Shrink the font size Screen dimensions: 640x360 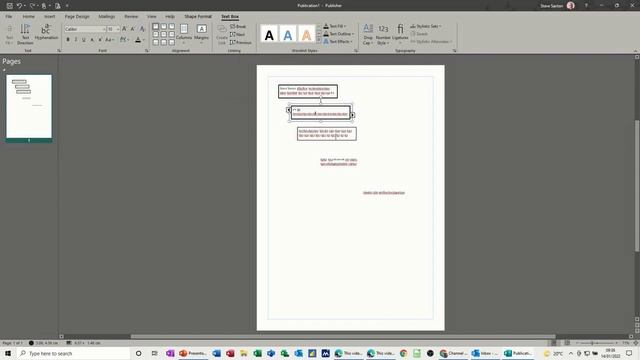pos(133,29)
